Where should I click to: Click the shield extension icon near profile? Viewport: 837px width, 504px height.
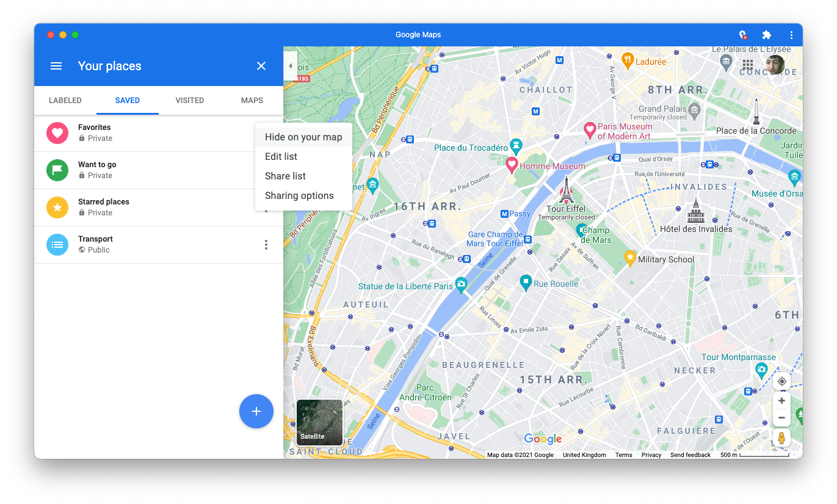click(742, 35)
